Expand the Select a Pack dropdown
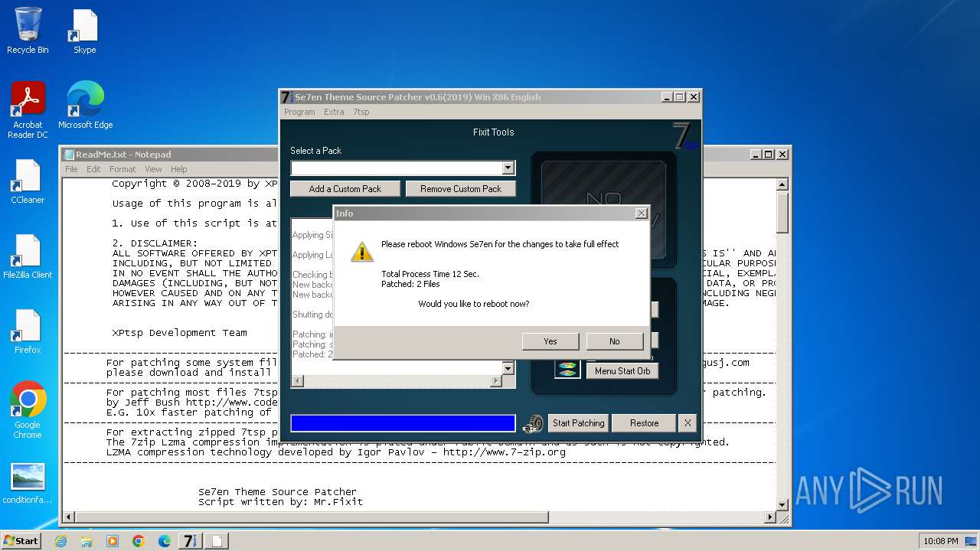980x551 pixels. (x=508, y=168)
